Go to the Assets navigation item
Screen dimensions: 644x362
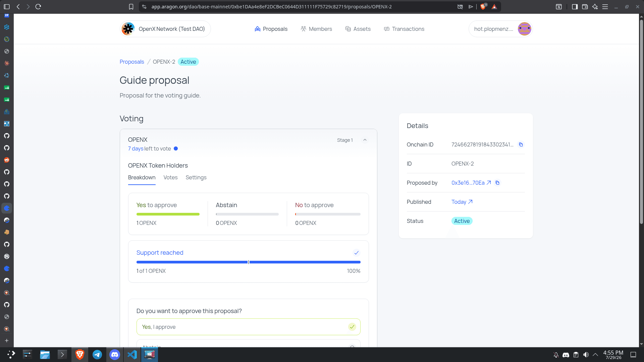click(x=358, y=29)
